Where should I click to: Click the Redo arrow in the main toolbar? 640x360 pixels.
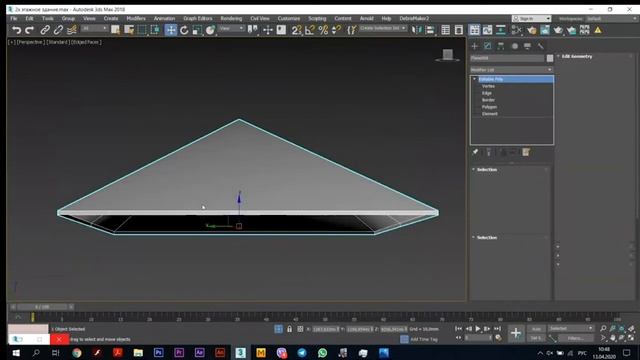click(x=29, y=30)
